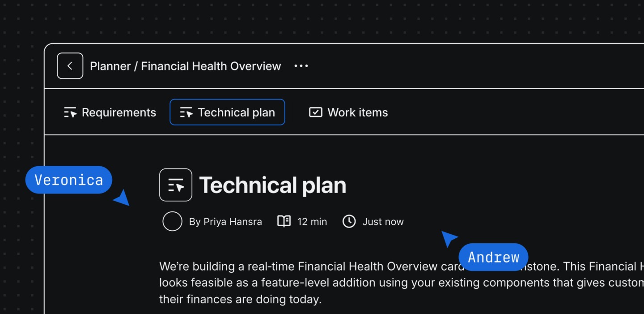Switch to the Requirements tab
644x314 pixels.
pyautogui.click(x=110, y=112)
